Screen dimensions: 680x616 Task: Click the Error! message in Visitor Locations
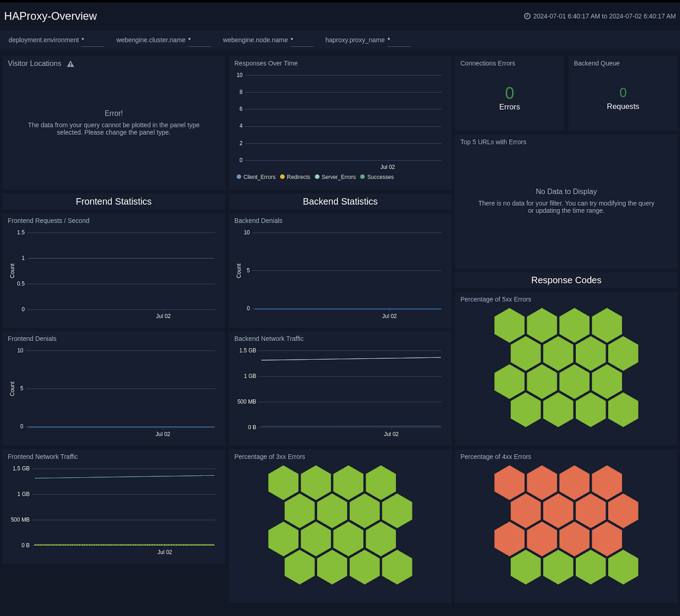(x=113, y=113)
